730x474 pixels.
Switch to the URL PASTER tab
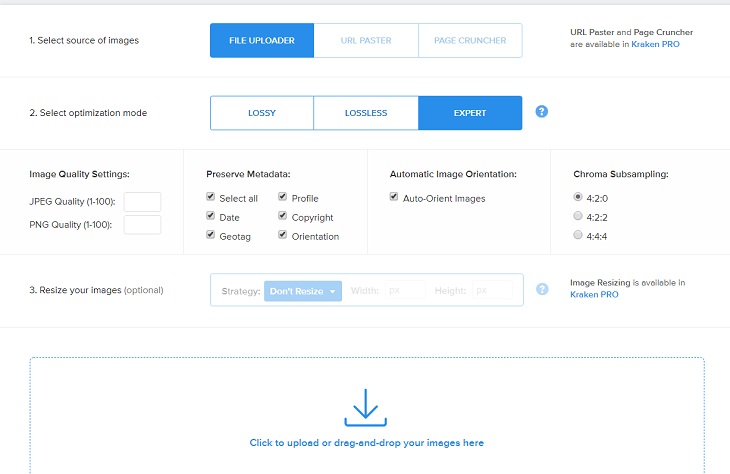tap(365, 41)
